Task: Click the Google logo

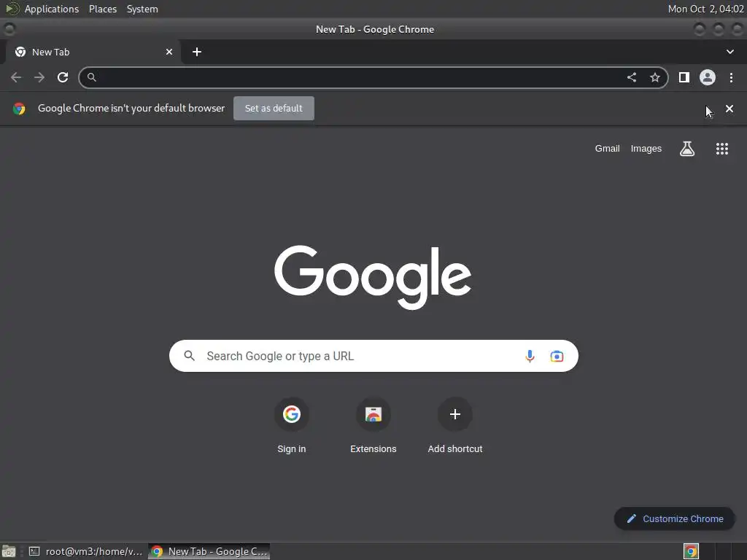Action: pos(373,277)
